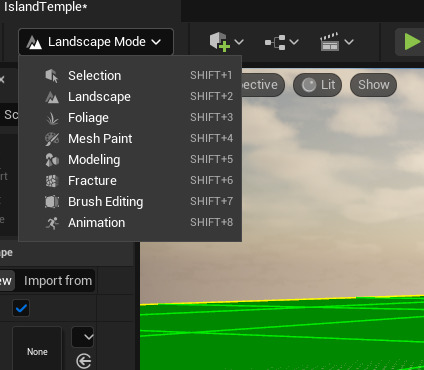This screenshot has width=424, height=370.
Task: Choose Selection mode from menu
Action: click(x=130, y=76)
